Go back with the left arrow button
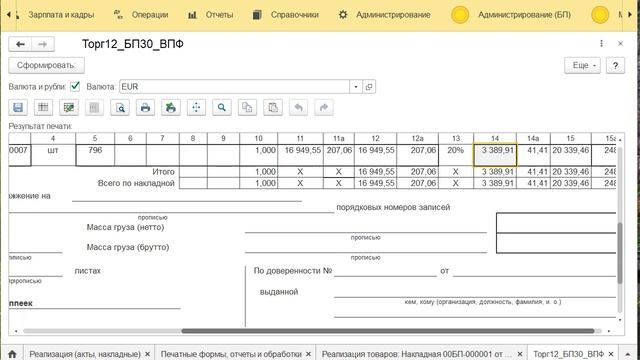 [x=20, y=44]
